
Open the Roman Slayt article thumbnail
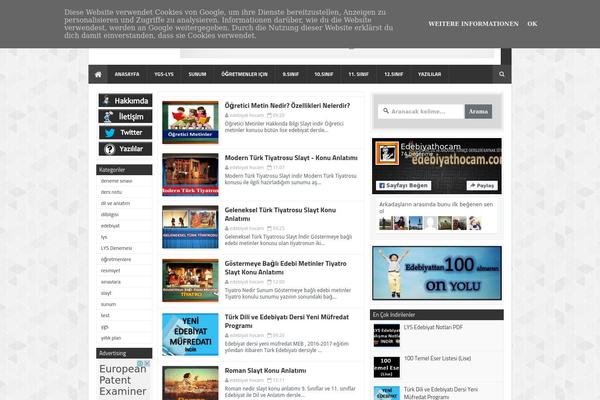(190, 383)
